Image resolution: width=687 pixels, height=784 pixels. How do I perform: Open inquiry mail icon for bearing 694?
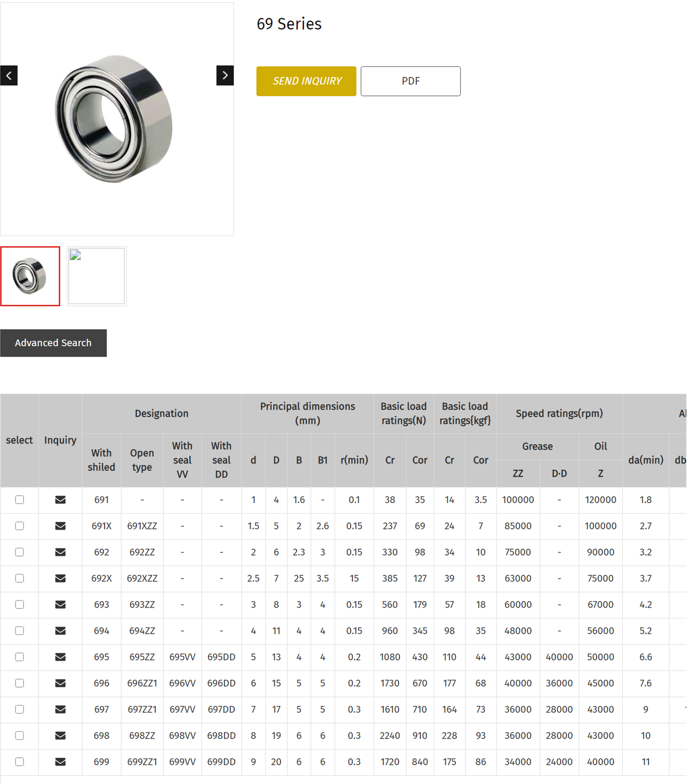[60, 631]
